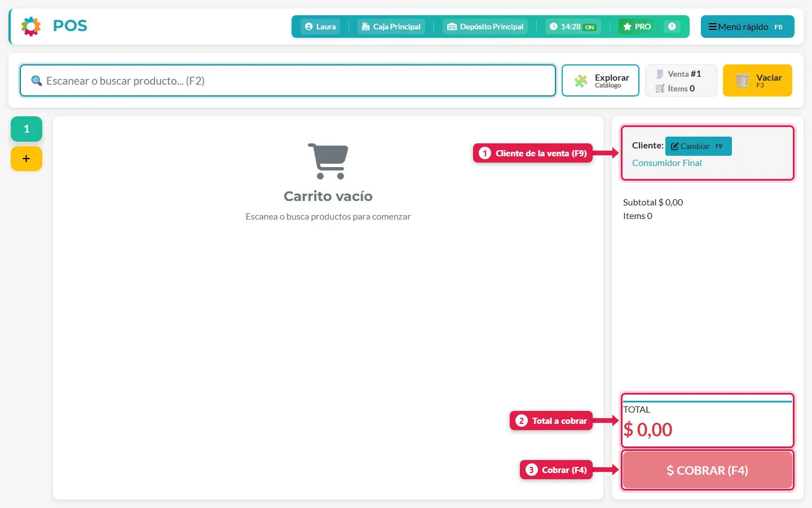Focus the Escanear o buscar producto field
The width and height of the screenshot is (812, 508).
288,81
